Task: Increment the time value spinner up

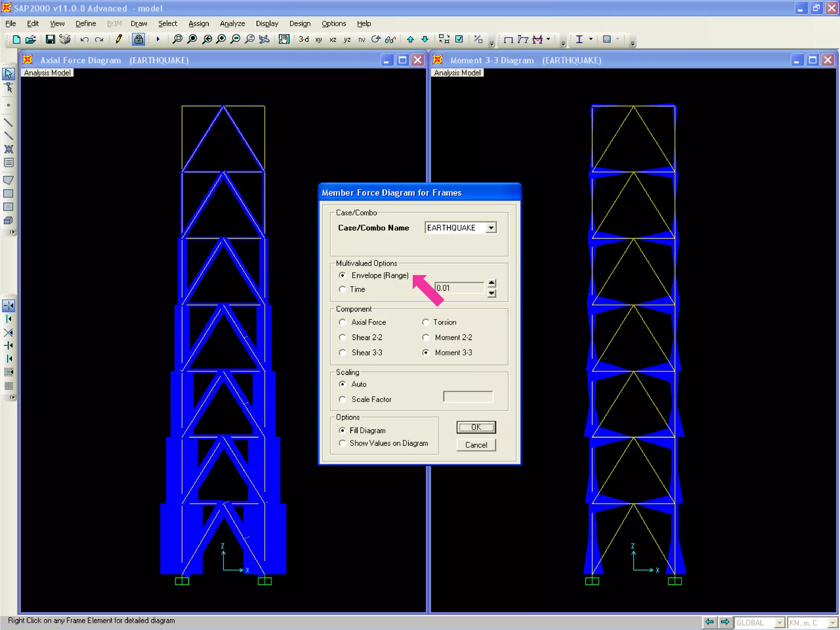Action: click(x=491, y=283)
